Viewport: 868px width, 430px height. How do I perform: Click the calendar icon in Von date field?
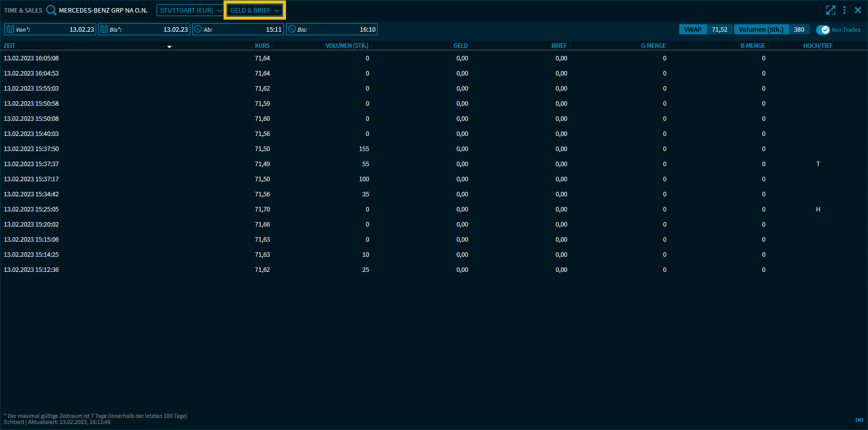click(x=10, y=29)
